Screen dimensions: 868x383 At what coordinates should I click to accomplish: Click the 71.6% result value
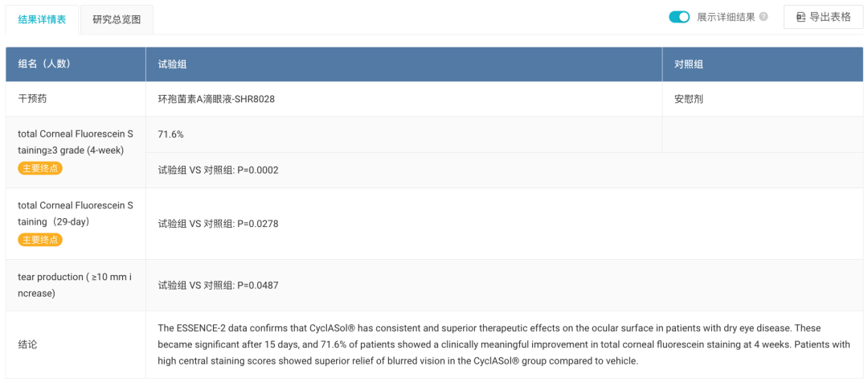(x=171, y=134)
